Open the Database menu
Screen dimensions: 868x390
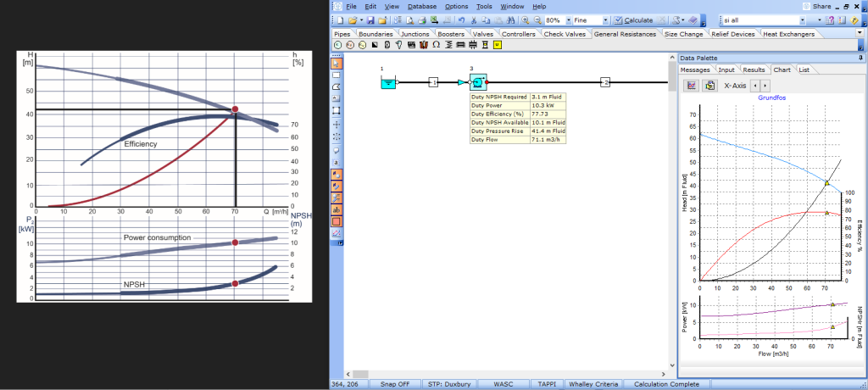click(x=422, y=6)
